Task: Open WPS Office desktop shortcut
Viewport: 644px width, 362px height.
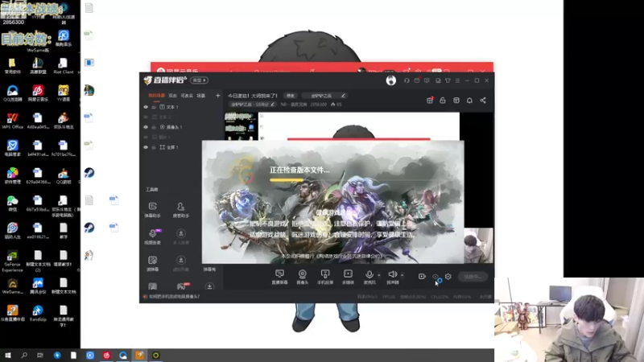Action: point(12,121)
